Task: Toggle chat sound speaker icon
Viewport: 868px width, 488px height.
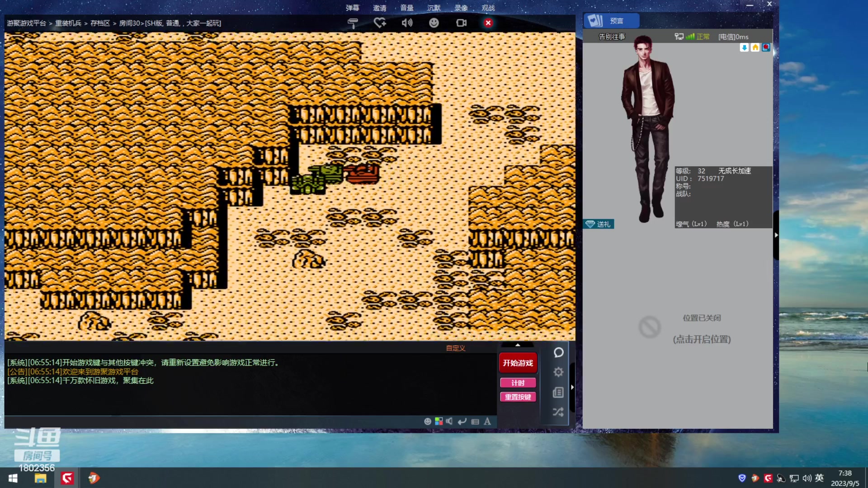Action: pos(449,422)
